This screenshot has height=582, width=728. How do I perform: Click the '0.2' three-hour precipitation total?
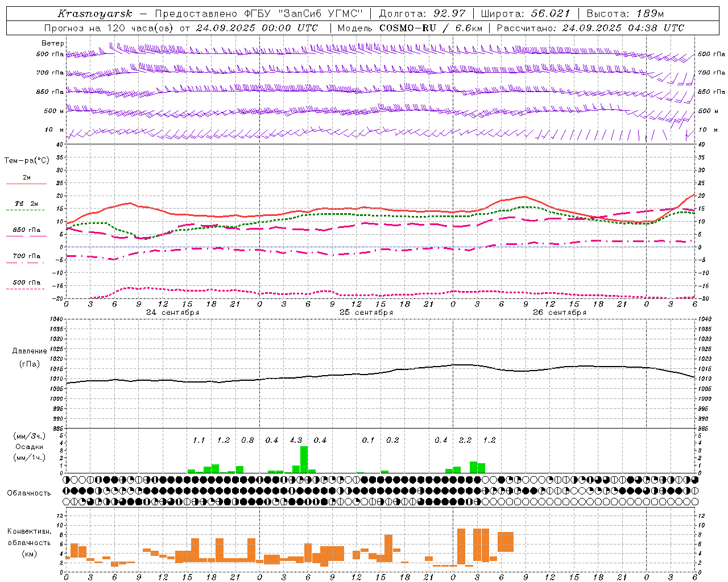pos(392,440)
